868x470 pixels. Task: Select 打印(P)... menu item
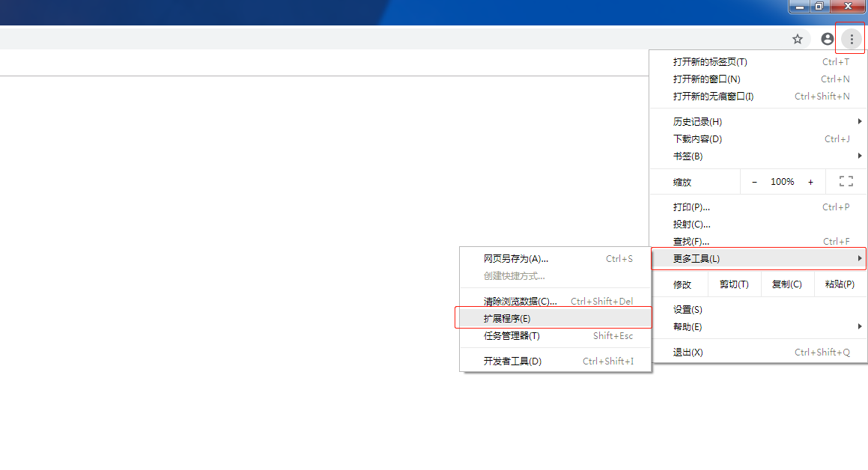[759, 207]
